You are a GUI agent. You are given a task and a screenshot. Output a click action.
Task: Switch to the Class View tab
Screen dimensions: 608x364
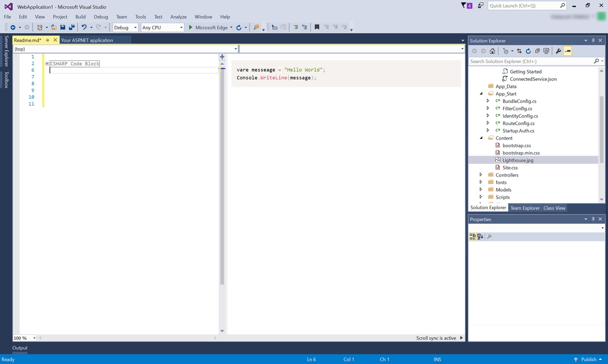pyautogui.click(x=554, y=208)
